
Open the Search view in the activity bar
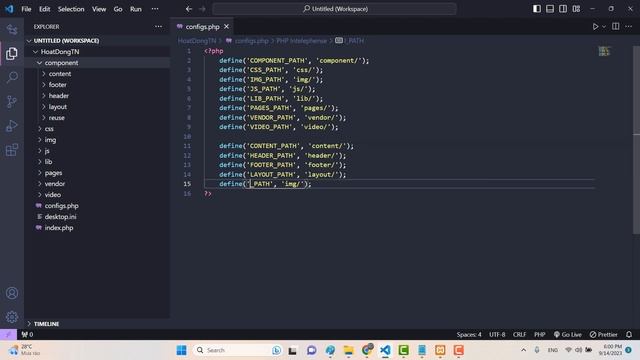coord(12,77)
